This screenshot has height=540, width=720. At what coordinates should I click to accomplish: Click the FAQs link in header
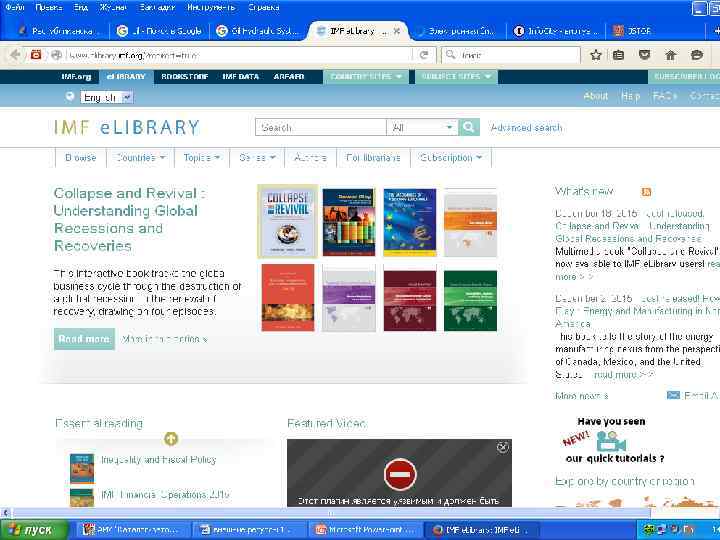(665, 96)
